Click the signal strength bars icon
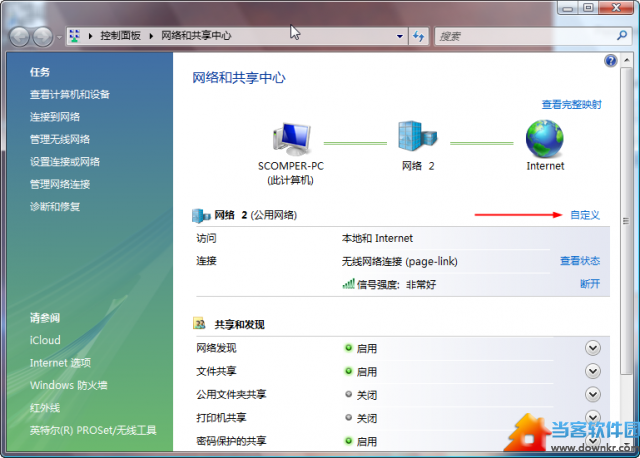 [x=349, y=284]
